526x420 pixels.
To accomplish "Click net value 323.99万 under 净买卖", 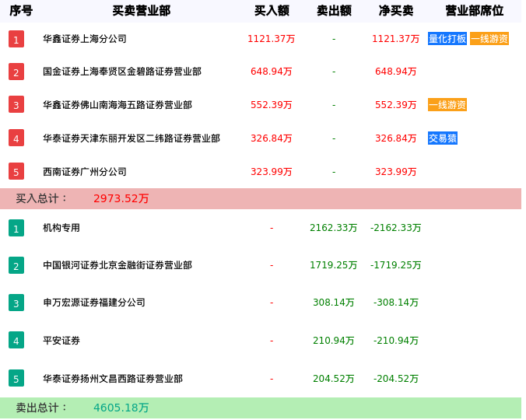I will pyautogui.click(x=396, y=172).
